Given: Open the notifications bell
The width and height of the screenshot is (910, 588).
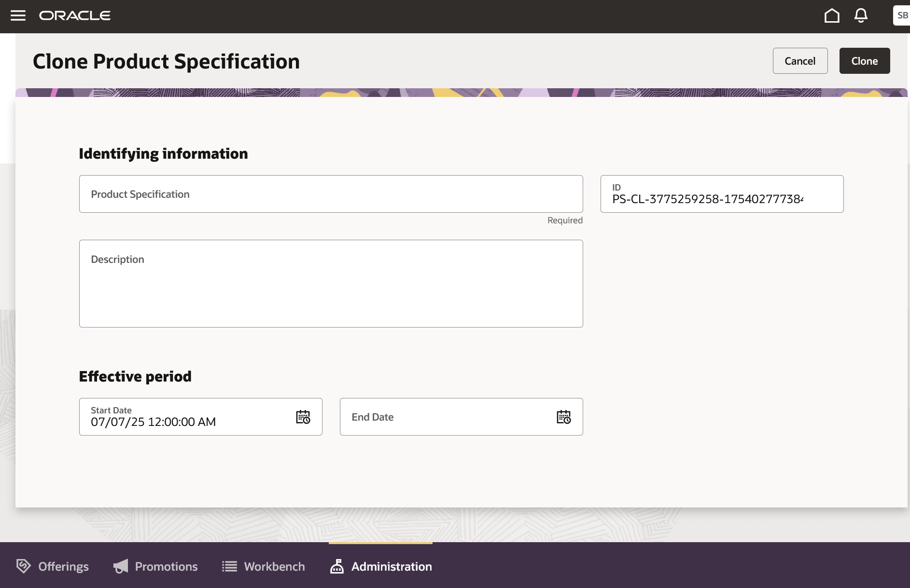Looking at the screenshot, I should (x=860, y=15).
